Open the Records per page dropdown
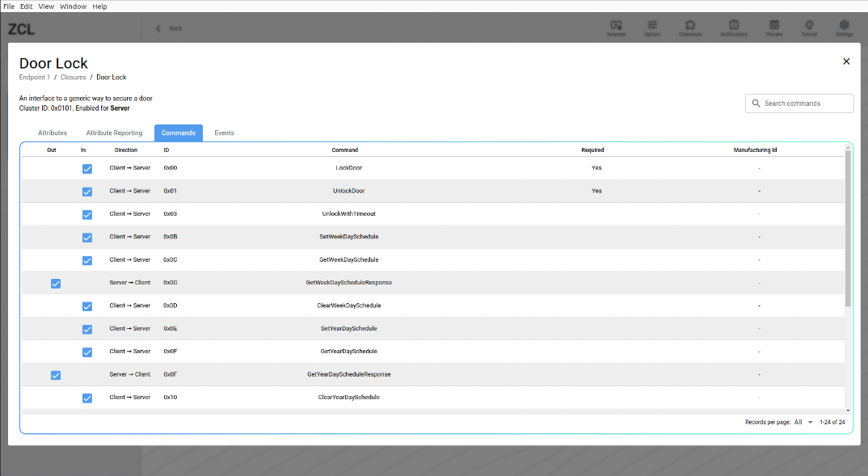The width and height of the screenshot is (868, 476). click(x=801, y=422)
